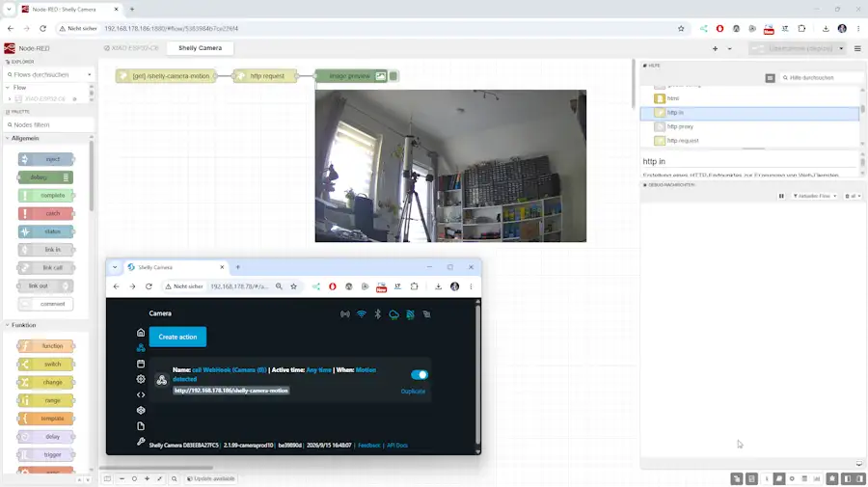Select the http request node on canvas
Viewport: 868px width, 487px height.
click(x=266, y=76)
